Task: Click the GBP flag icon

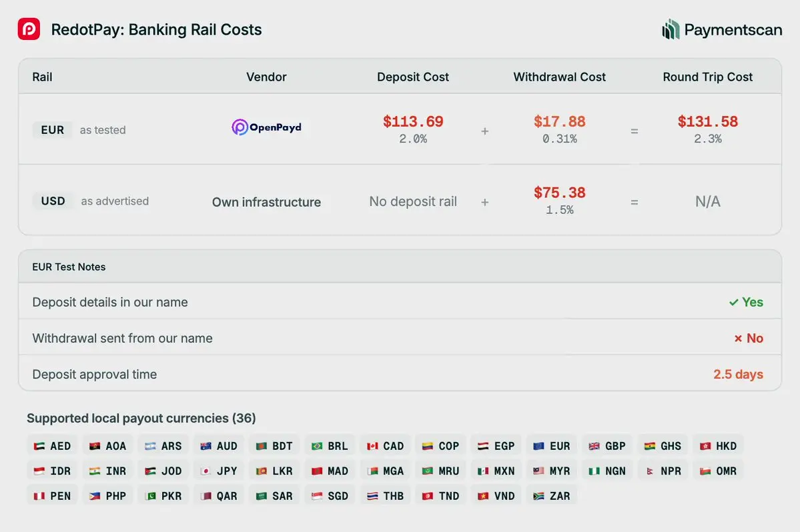Action: pyautogui.click(x=594, y=446)
